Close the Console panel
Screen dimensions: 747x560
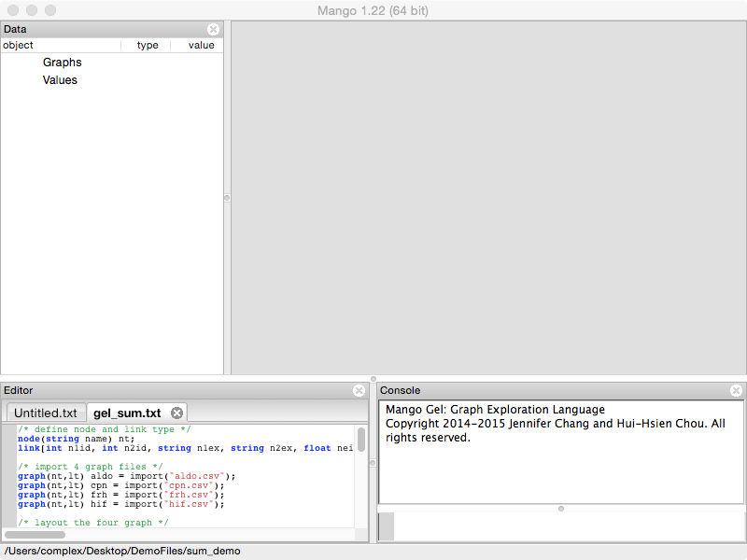[737, 390]
